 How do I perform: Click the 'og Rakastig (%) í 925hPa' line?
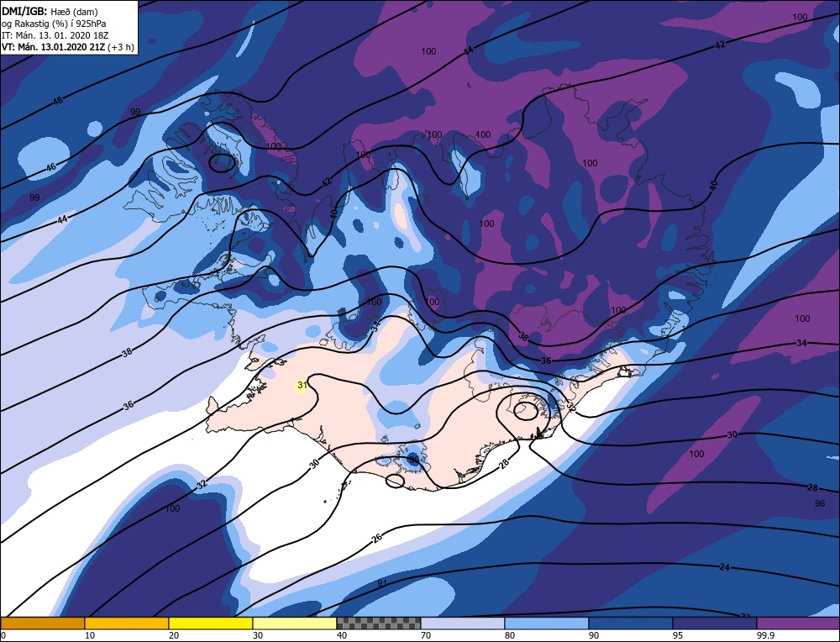54,24
